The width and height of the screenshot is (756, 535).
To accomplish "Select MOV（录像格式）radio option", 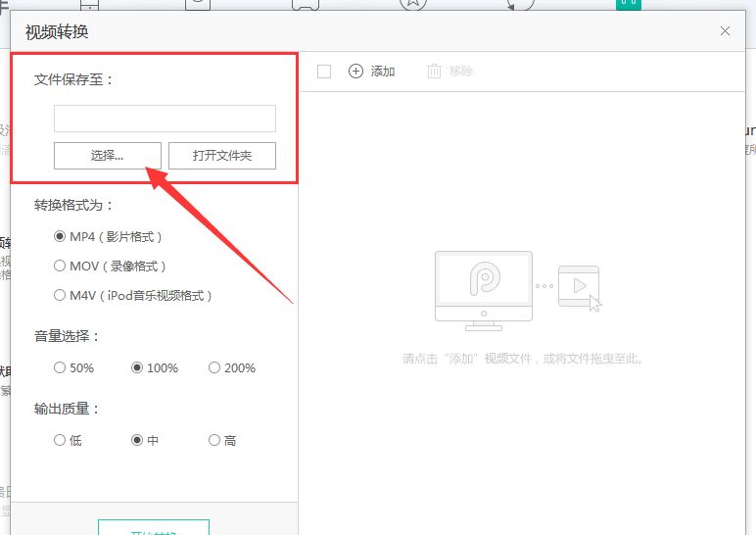I will (60, 266).
